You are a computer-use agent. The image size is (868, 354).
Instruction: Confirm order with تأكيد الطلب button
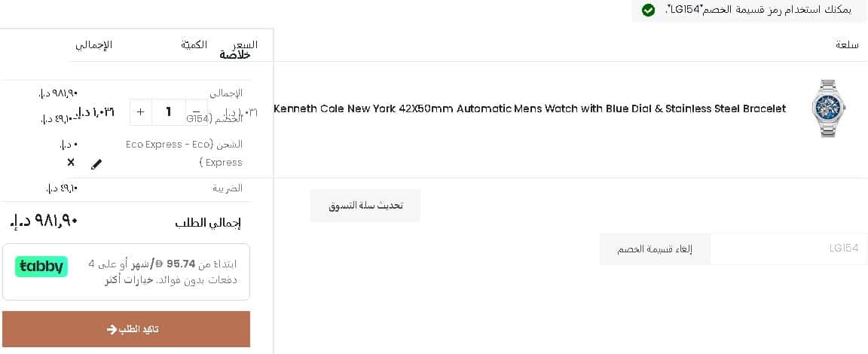[x=126, y=329]
